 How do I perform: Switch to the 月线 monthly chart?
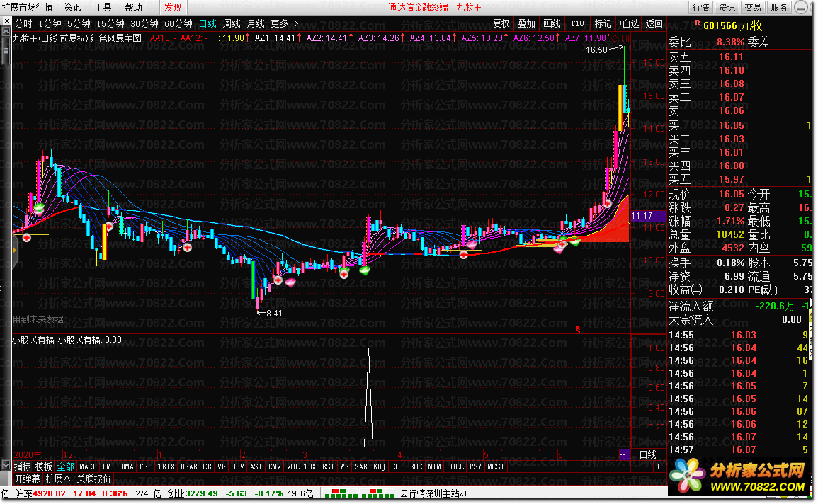[x=256, y=23]
